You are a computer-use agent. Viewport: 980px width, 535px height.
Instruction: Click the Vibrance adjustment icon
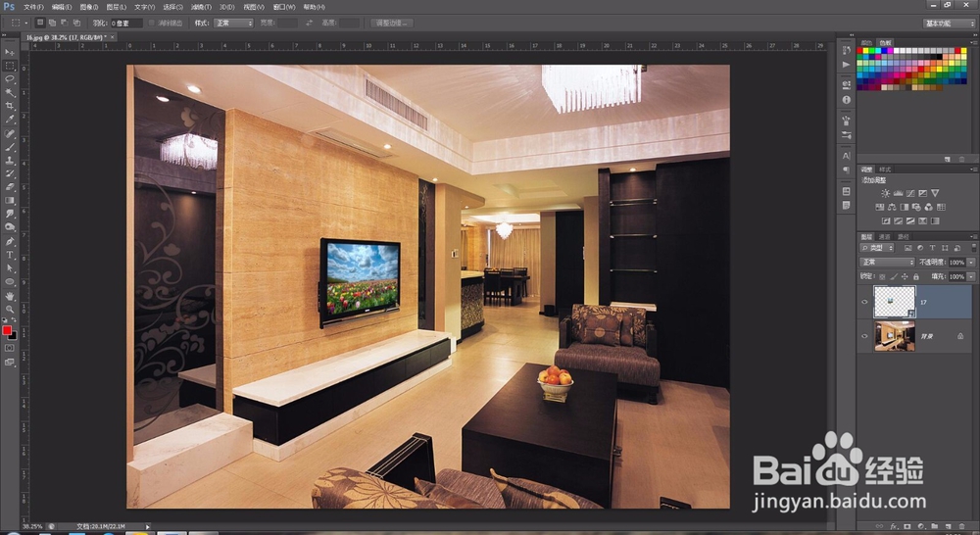[935, 193]
